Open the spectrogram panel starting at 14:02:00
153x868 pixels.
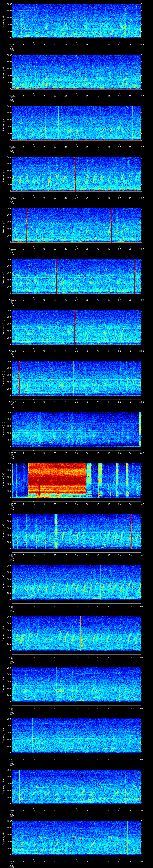[x=77, y=72]
